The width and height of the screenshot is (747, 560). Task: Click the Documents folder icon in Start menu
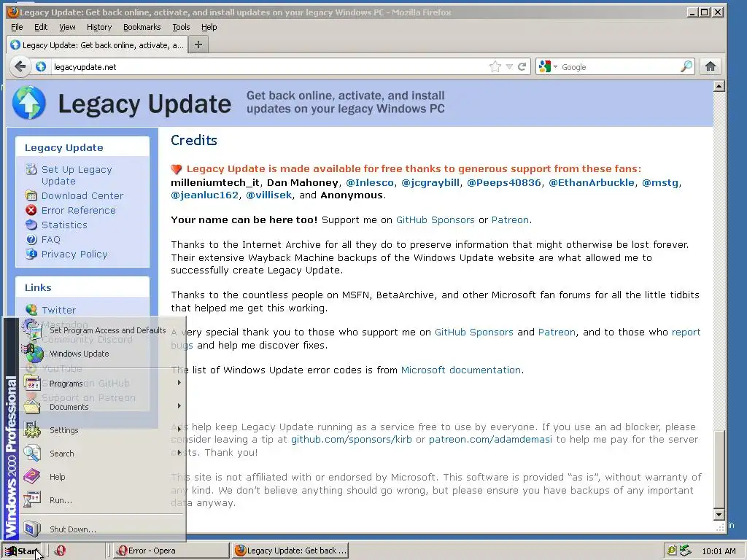point(32,406)
